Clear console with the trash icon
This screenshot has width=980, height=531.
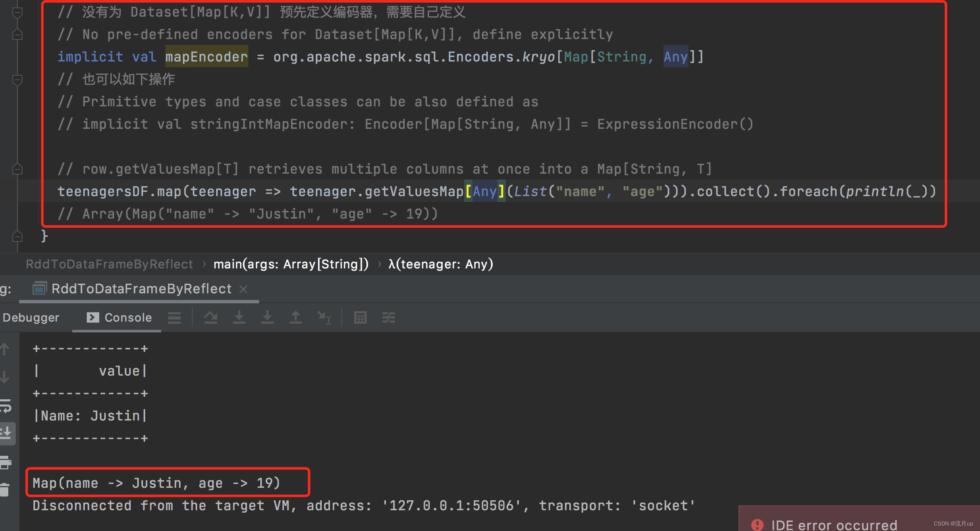click(x=5, y=489)
